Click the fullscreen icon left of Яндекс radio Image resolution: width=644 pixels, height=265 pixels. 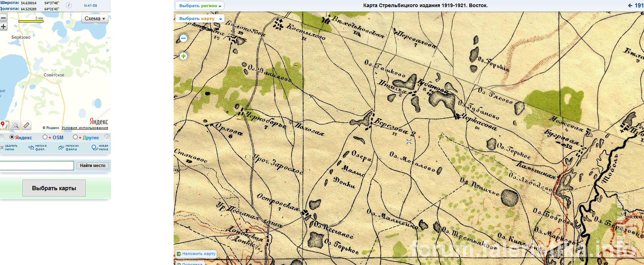tap(1, 137)
